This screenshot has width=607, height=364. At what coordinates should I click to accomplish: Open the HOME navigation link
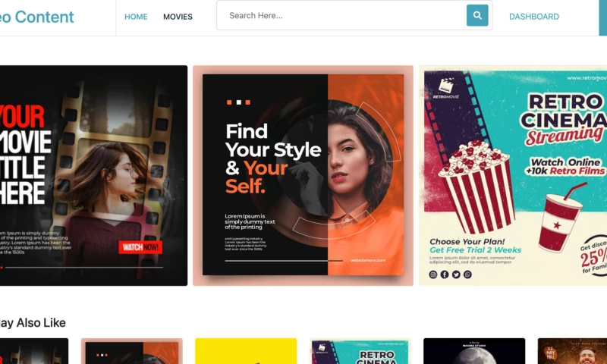tap(136, 17)
